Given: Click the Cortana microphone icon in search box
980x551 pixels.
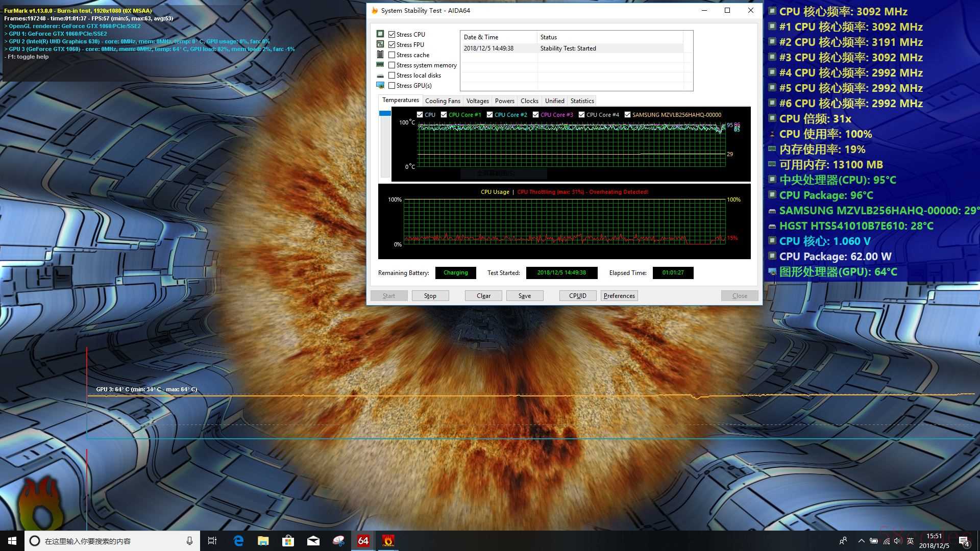Looking at the screenshot, I should point(189,541).
